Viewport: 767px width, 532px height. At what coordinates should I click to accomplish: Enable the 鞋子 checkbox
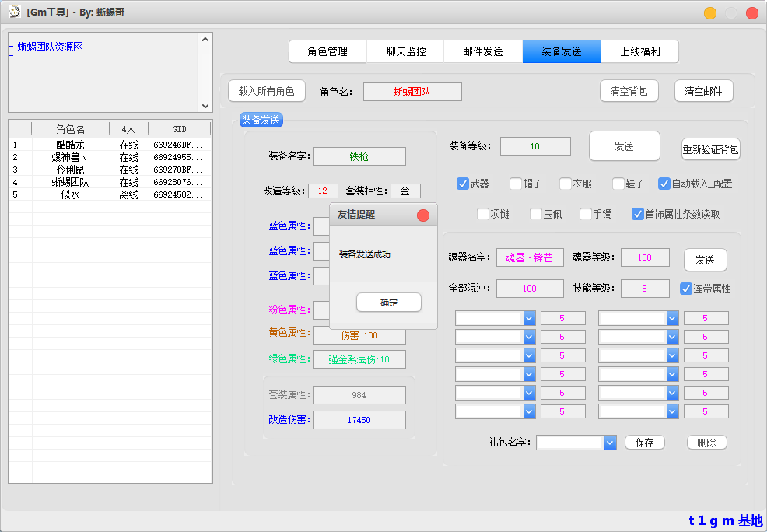coord(618,184)
